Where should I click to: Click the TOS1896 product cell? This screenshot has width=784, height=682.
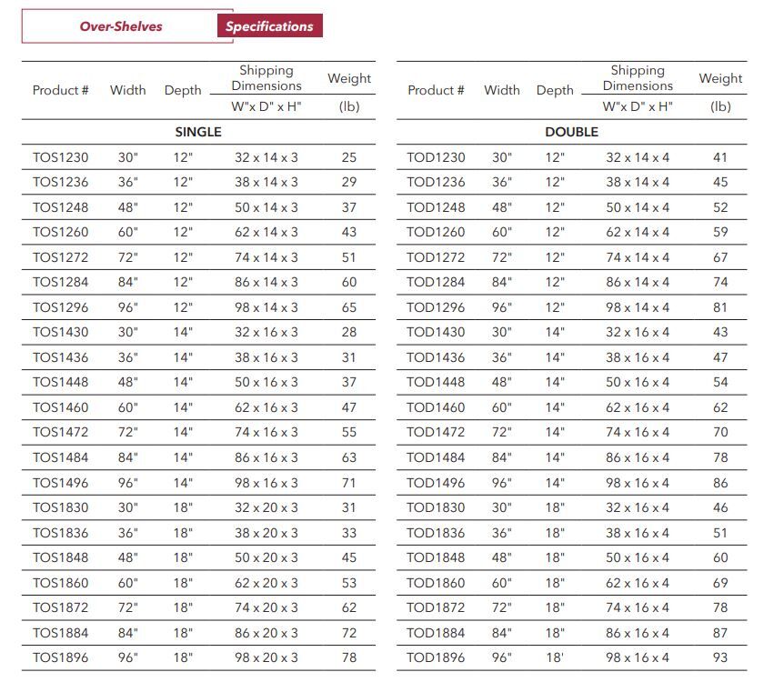click(61, 657)
